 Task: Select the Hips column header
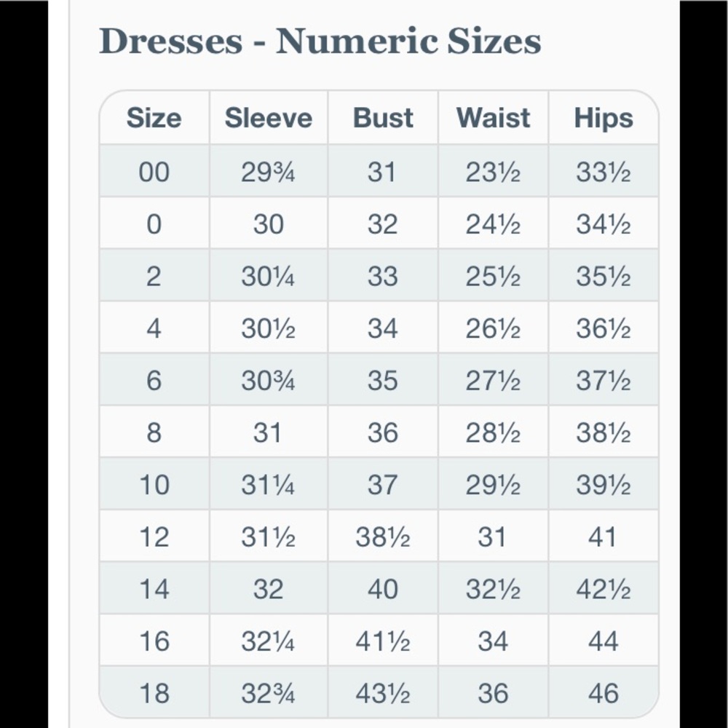pyautogui.click(x=603, y=117)
